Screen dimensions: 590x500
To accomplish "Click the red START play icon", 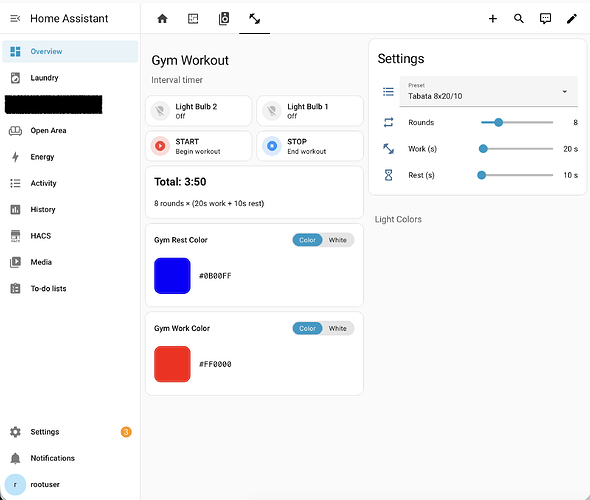I will coord(160,146).
